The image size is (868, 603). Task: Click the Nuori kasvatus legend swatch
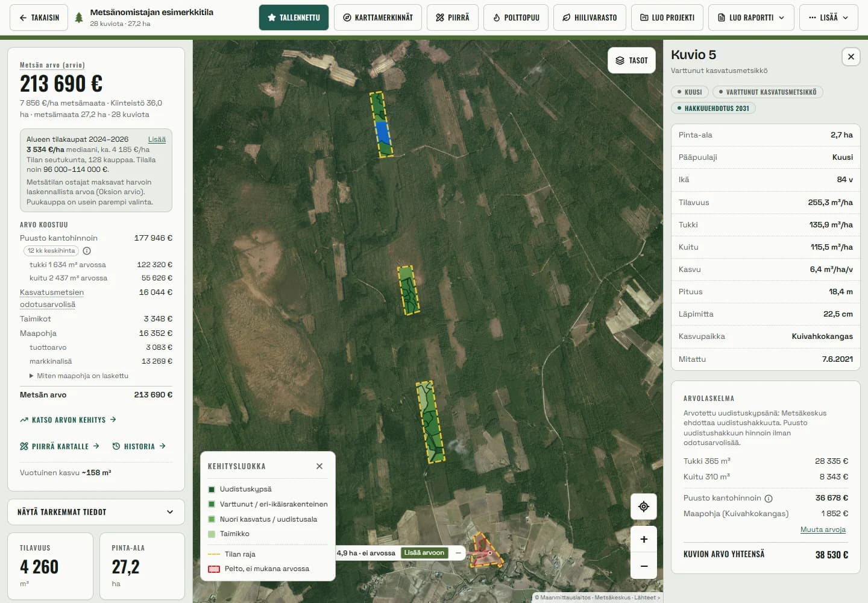tap(212, 519)
